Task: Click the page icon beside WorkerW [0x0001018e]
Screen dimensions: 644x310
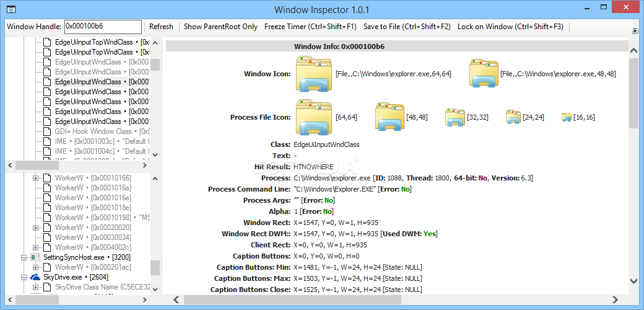Action: (48, 208)
